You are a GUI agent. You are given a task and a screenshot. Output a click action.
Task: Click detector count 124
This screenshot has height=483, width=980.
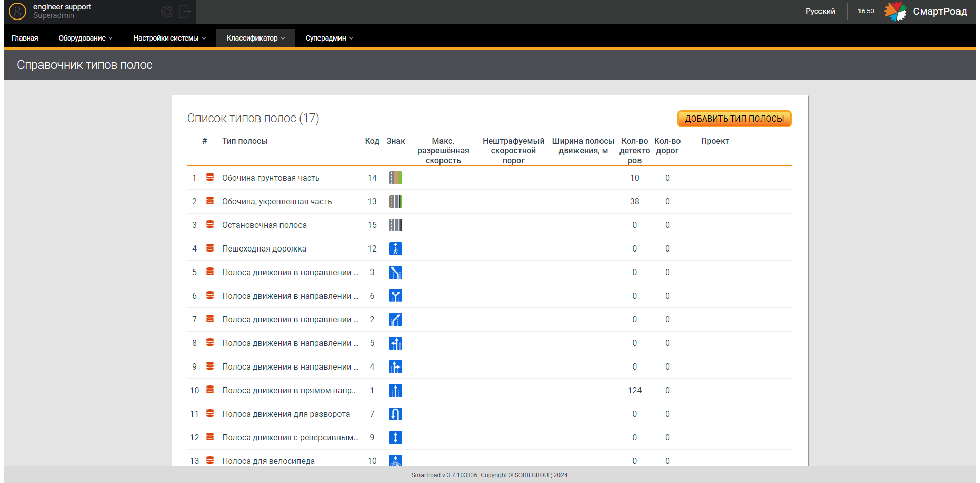634,390
